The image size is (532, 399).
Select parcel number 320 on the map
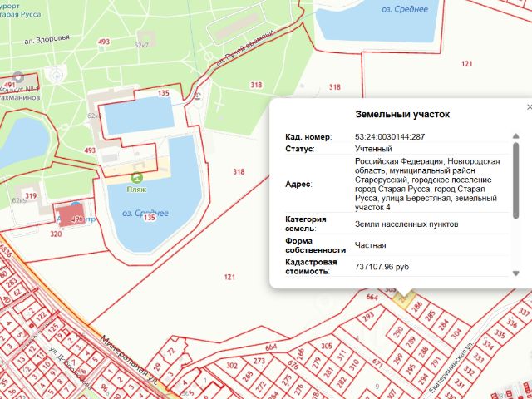56,234
